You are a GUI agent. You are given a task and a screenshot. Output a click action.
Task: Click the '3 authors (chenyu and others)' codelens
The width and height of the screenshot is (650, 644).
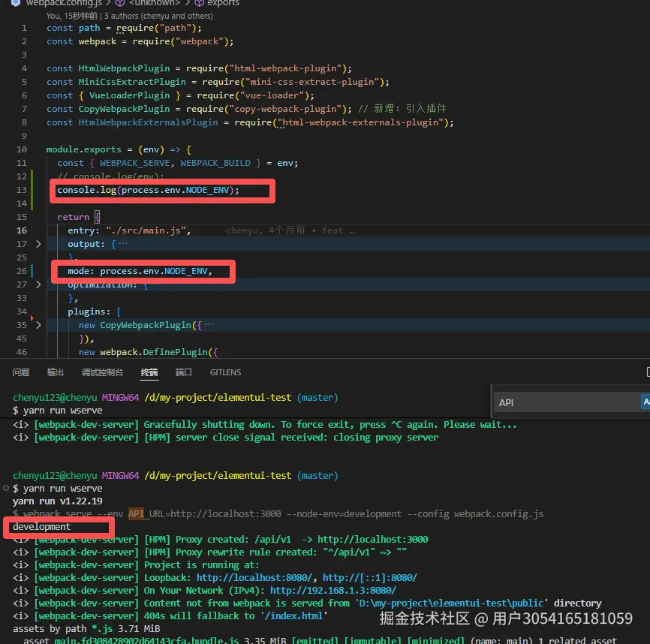(x=158, y=16)
